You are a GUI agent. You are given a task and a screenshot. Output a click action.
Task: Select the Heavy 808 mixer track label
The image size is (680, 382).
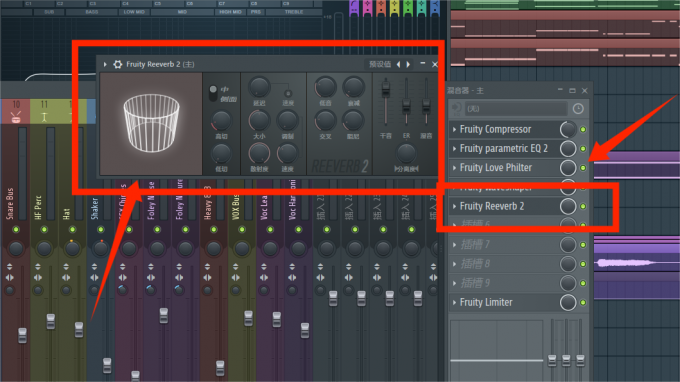pyautogui.click(x=208, y=202)
